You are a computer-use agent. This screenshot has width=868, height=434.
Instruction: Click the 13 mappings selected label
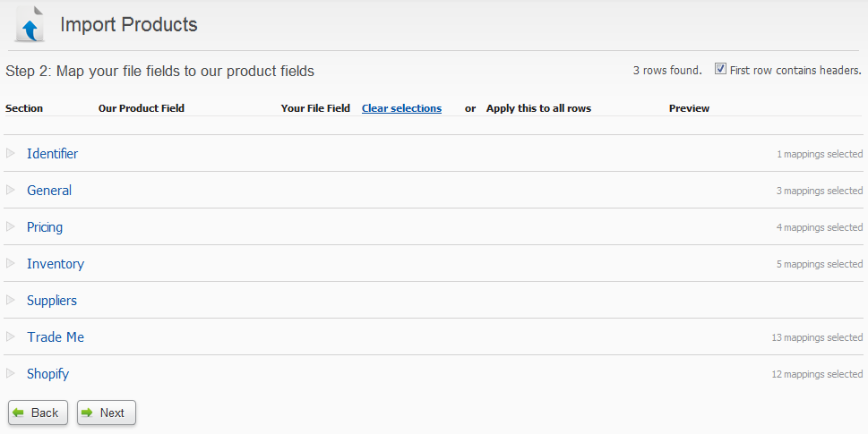pyautogui.click(x=817, y=337)
